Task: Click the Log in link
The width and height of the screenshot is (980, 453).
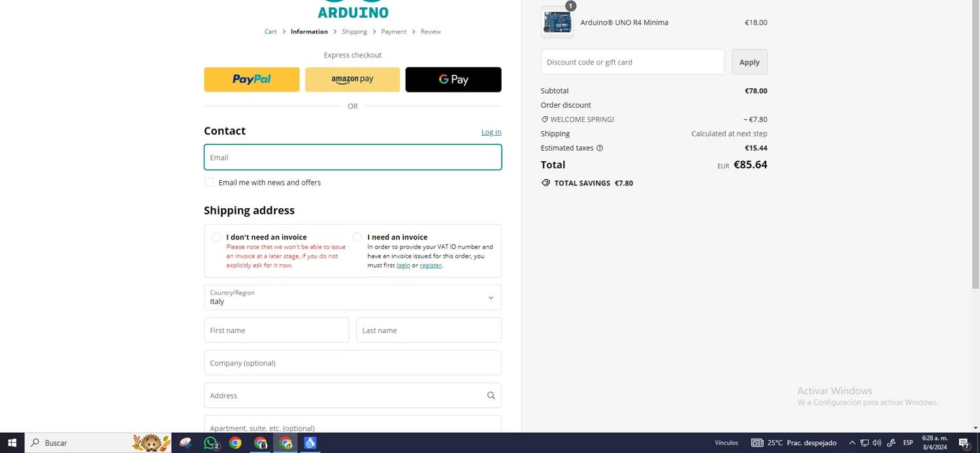Action: point(491,132)
